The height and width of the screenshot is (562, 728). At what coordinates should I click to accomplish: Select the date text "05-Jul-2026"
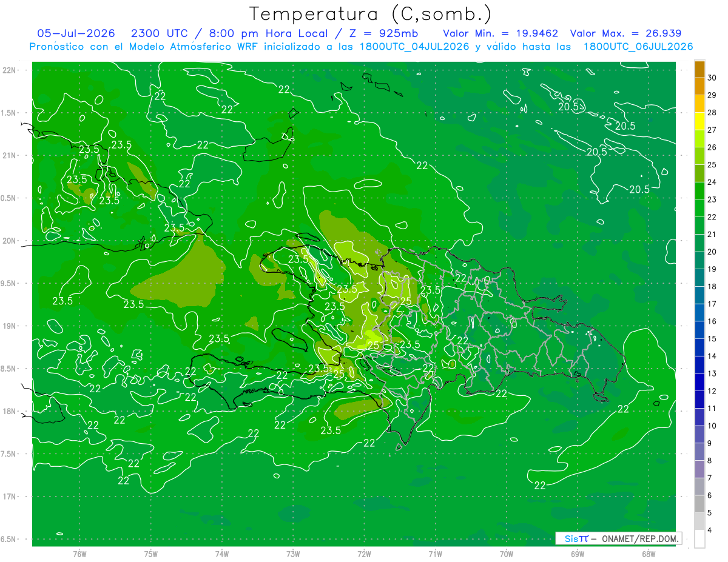[77, 33]
